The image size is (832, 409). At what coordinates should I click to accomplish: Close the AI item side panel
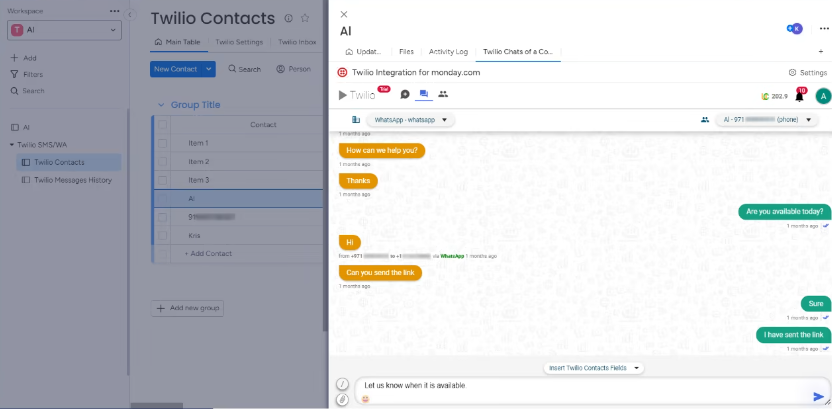pos(344,14)
